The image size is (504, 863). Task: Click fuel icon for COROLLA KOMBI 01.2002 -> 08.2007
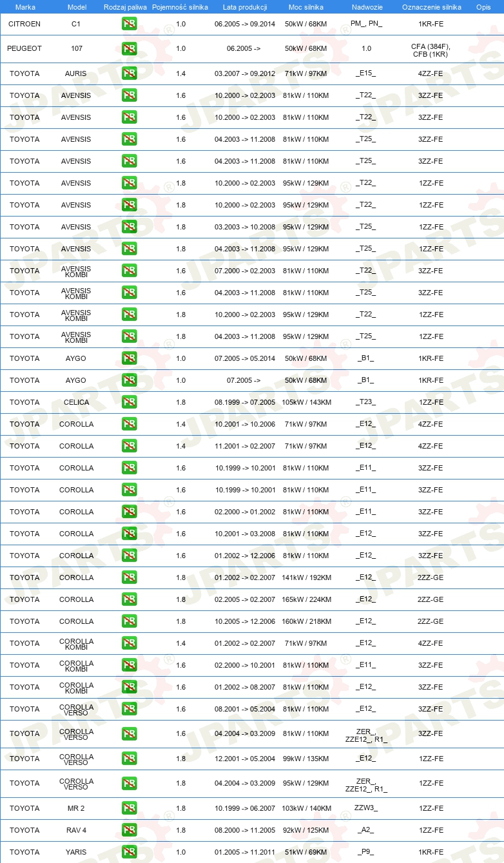coord(129,687)
